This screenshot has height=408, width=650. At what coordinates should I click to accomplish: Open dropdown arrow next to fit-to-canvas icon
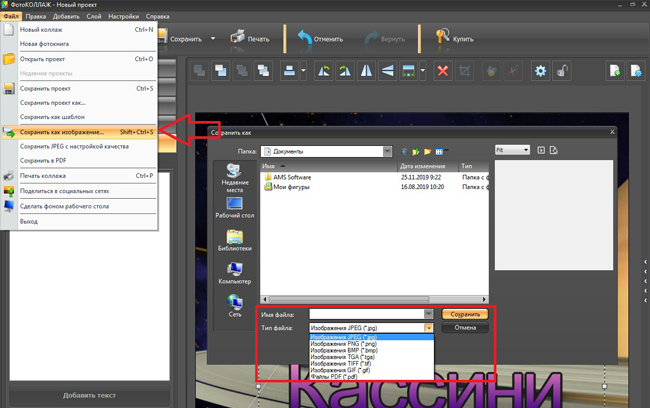[423, 71]
